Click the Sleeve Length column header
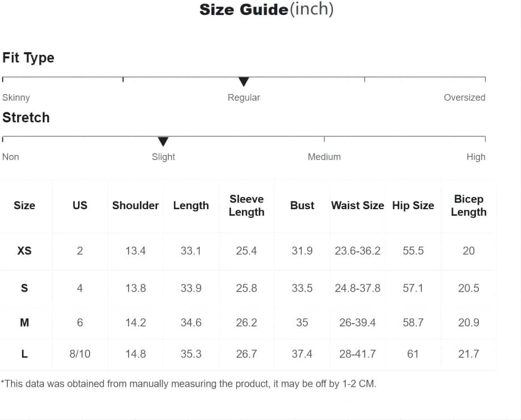The height and width of the screenshot is (420, 521). pos(246,205)
